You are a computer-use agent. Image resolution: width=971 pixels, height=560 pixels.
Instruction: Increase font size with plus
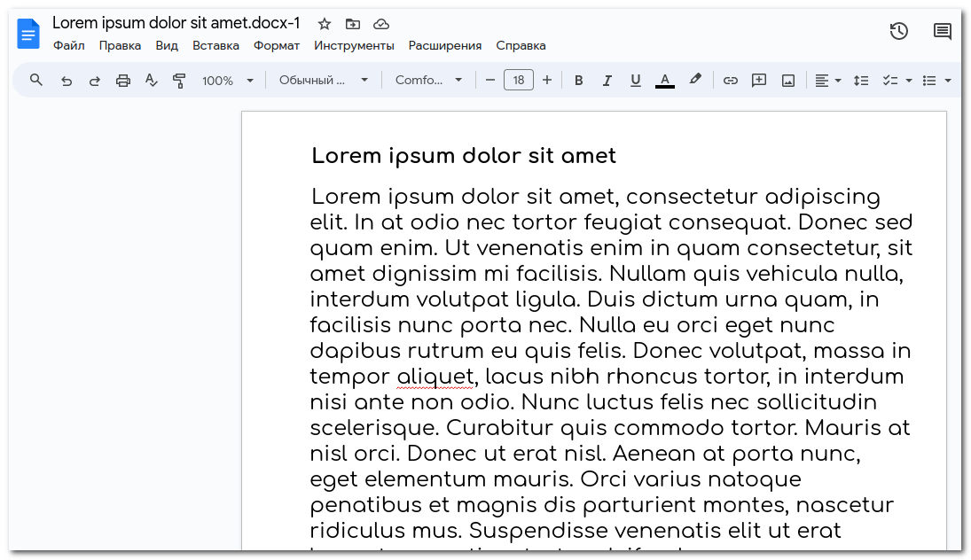[x=547, y=80]
